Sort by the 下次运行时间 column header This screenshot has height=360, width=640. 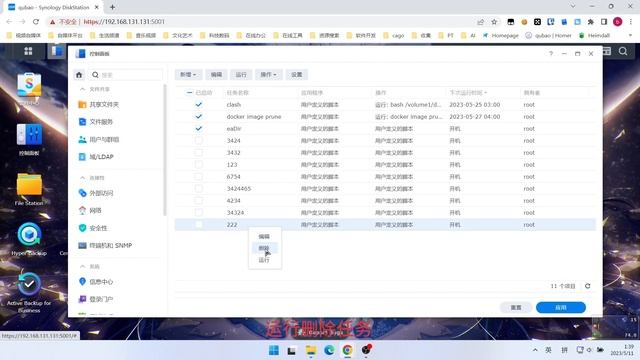tap(468, 93)
